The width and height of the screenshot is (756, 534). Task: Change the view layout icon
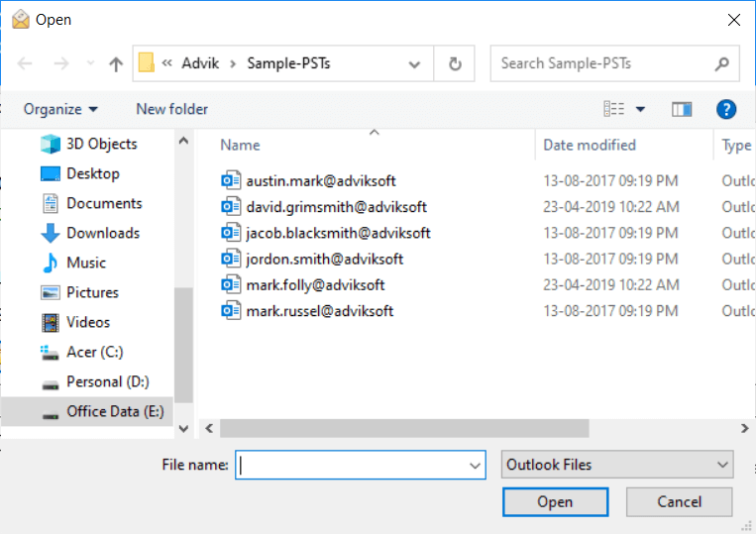(x=614, y=109)
